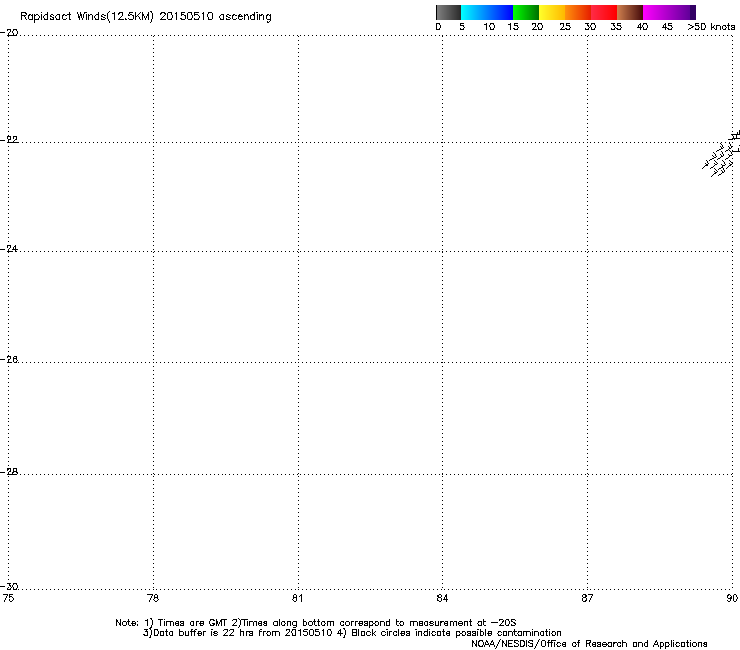Click the '-20' latitude axis label
Viewport: 740px width, 650px height.
point(9,33)
